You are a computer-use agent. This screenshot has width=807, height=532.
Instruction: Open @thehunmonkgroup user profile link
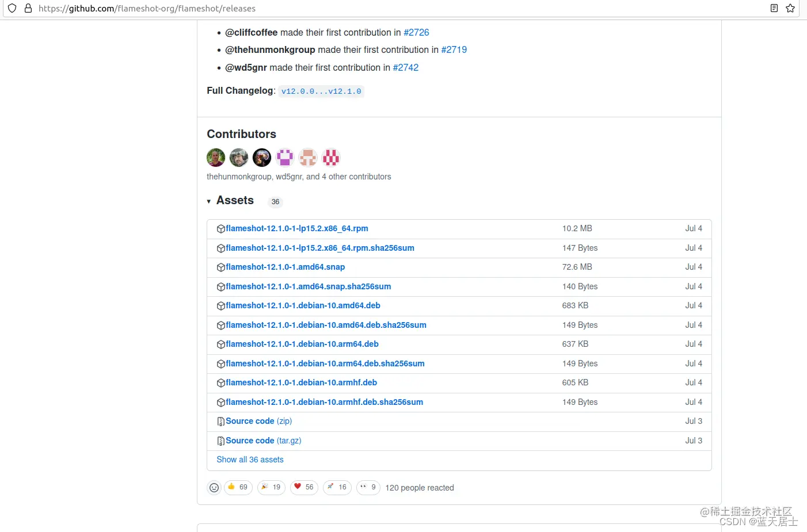(270, 50)
